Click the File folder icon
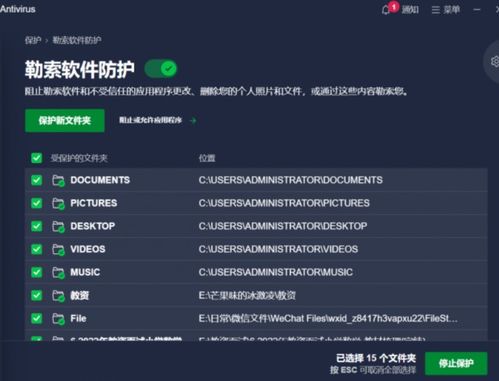The height and width of the screenshot is (381, 499). (x=58, y=319)
